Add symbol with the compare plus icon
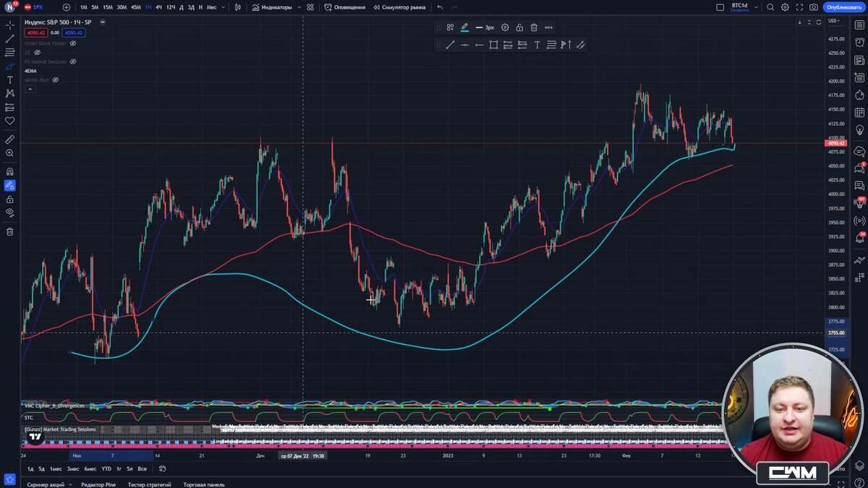This screenshot has height=488, width=868. [x=67, y=7]
